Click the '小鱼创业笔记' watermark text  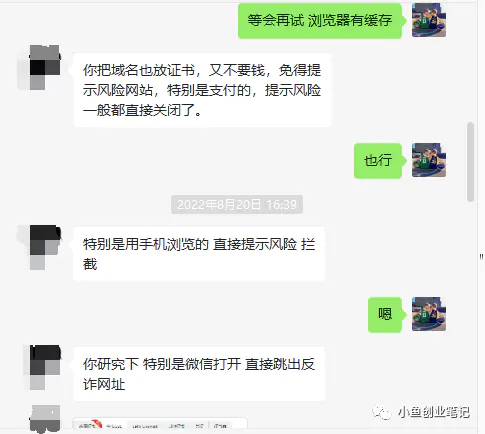[434, 413]
